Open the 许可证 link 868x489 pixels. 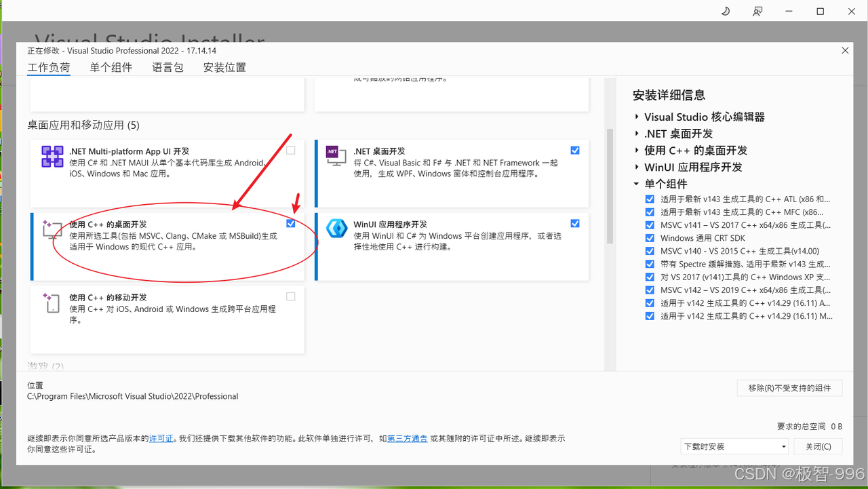tap(161, 439)
